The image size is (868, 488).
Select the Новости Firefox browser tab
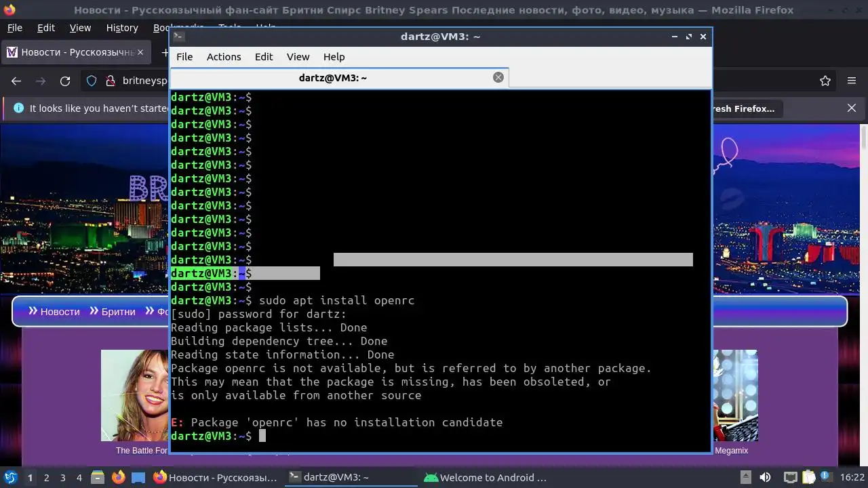click(x=75, y=52)
